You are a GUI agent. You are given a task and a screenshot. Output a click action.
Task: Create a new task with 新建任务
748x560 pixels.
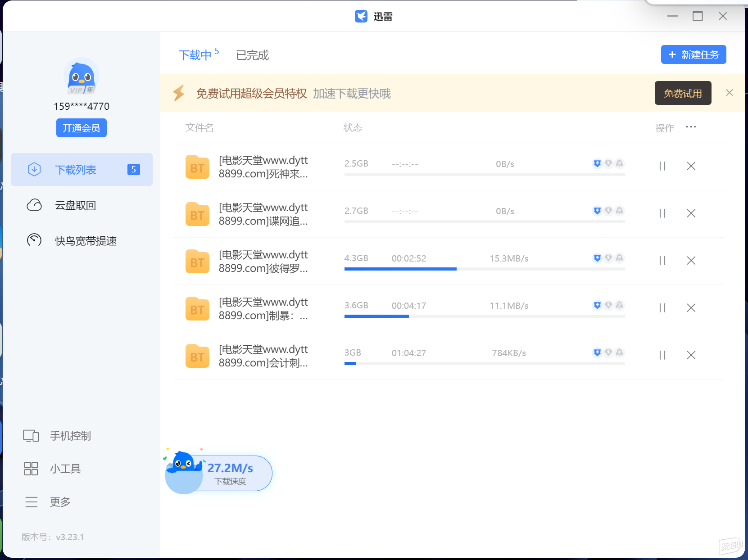pos(694,54)
